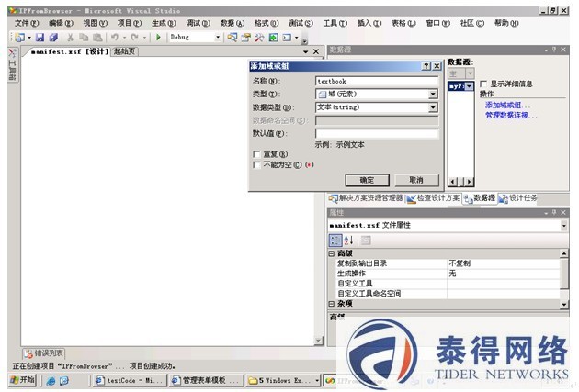The width and height of the screenshot is (579, 392).
Task: Switch to 检查设计方案 tab
Action: click(433, 198)
